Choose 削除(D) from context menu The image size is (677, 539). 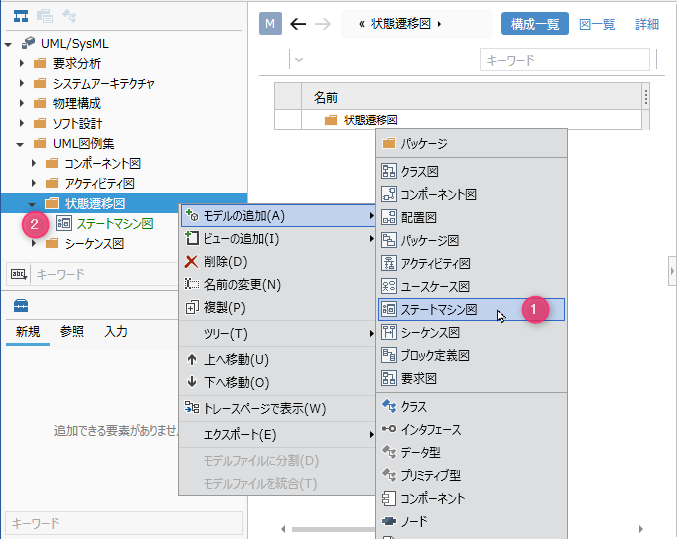click(278, 261)
